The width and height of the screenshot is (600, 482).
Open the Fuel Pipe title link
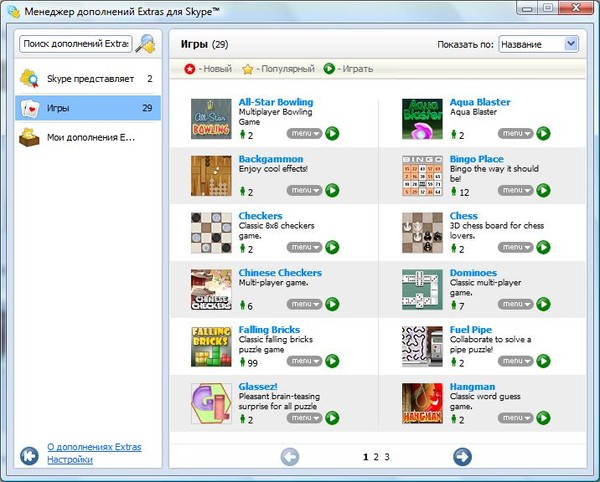click(x=471, y=330)
